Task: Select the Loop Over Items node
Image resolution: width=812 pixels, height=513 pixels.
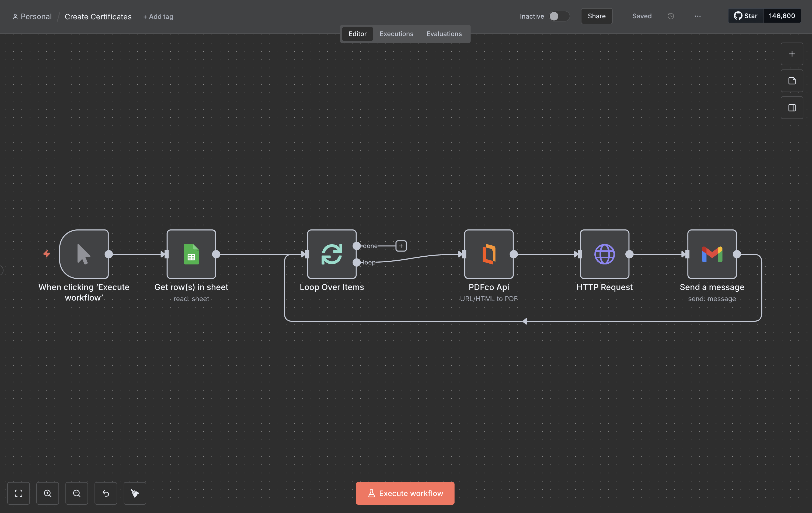Action: (332, 254)
